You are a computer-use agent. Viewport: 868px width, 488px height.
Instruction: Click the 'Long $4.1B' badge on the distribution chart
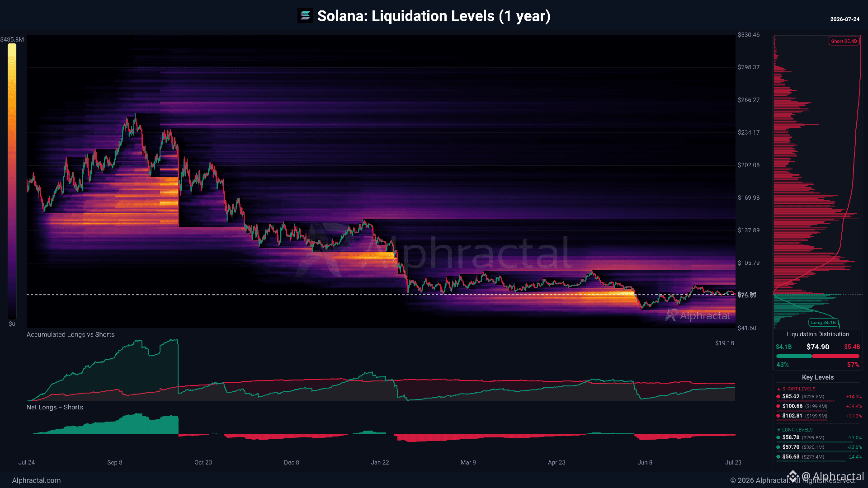[823, 323]
